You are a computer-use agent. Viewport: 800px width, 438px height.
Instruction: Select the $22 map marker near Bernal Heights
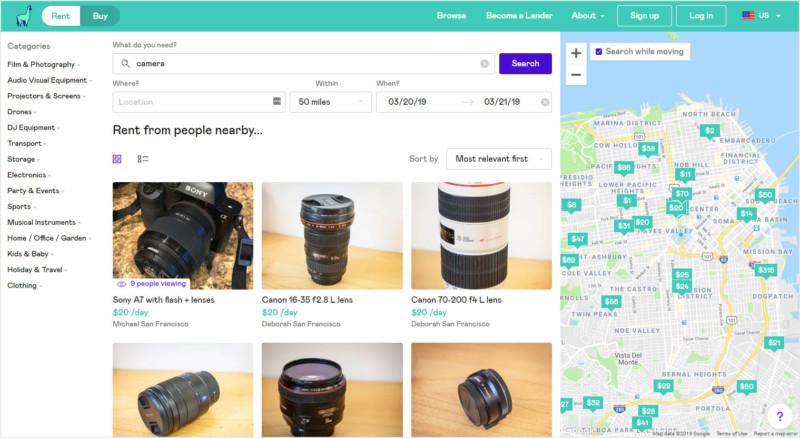tap(663, 386)
